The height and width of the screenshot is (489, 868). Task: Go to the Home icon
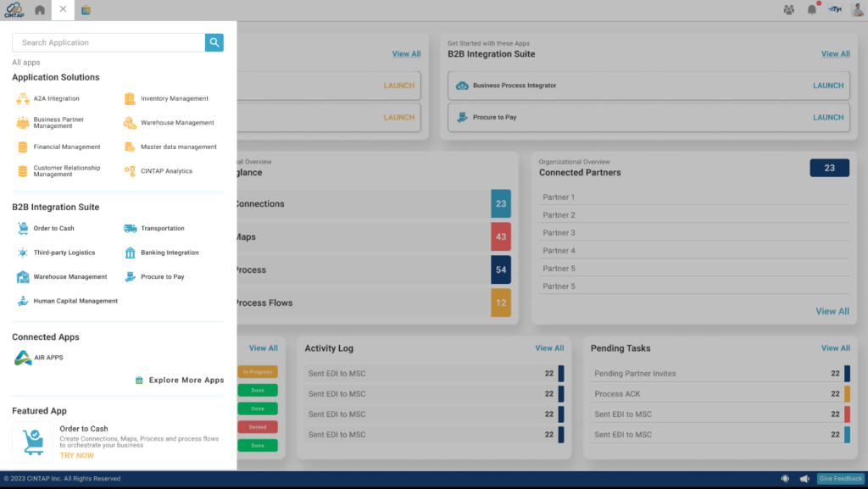tap(40, 10)
